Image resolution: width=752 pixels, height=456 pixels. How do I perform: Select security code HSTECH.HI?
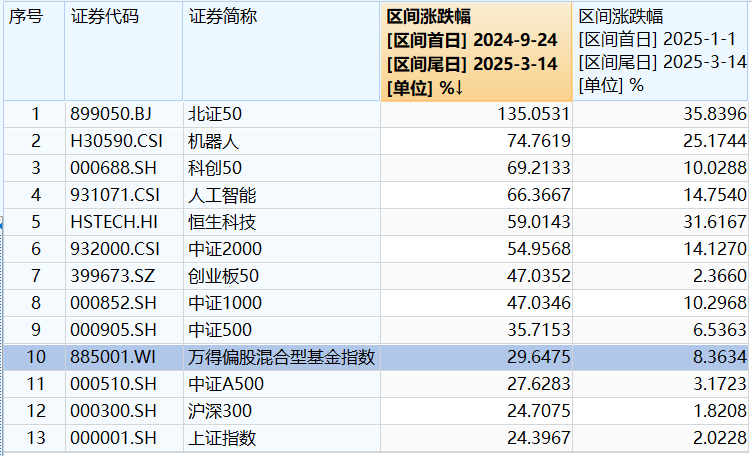point(114,222)
